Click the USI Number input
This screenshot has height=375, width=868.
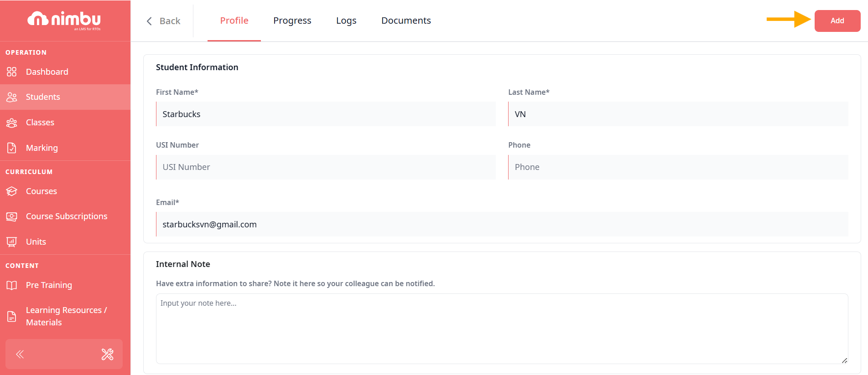point(326,167)
